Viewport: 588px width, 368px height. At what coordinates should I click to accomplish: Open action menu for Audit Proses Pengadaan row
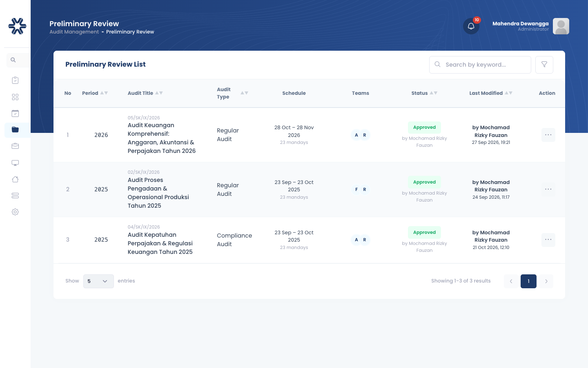point(548,189)
